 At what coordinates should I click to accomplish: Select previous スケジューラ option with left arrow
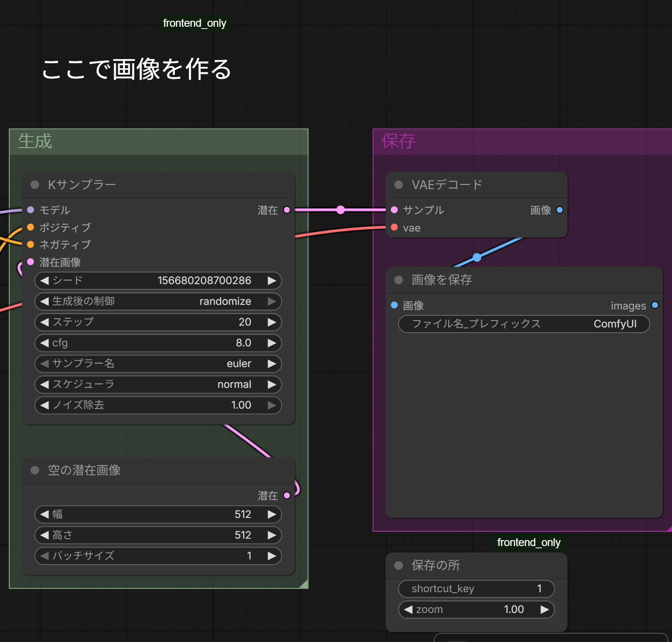(x=44, y=385)
